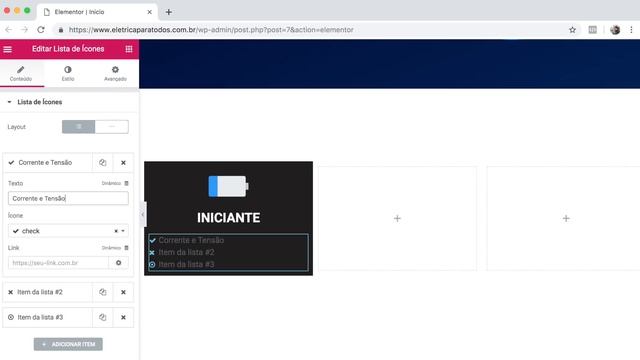This screenshot has height=360, width=640.
Task: Click Item da lista #2 in preview
Action: click(x=186, y=253)
